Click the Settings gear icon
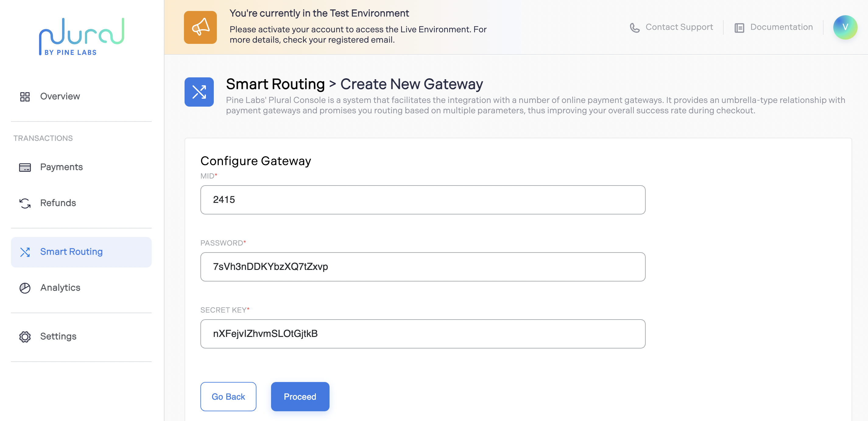 (x=25, y=336)
